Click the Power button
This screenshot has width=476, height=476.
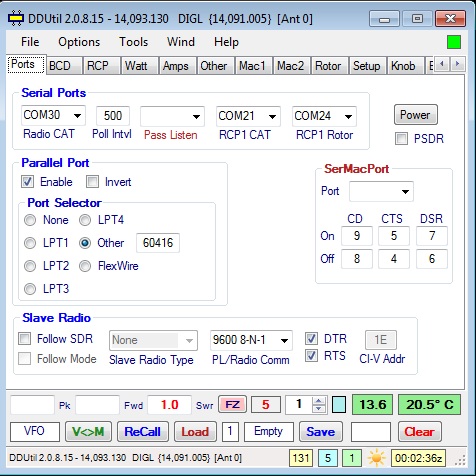tap(415, 115)
